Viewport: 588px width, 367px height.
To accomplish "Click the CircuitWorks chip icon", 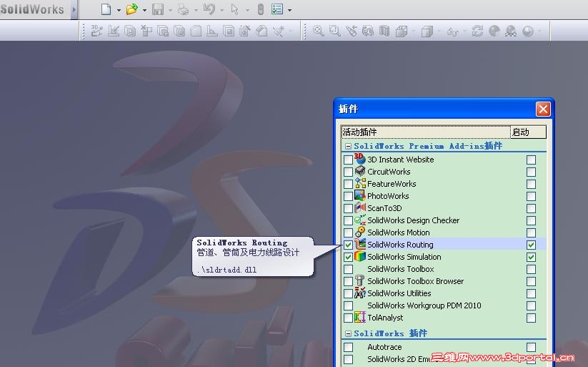I will 360,171.
